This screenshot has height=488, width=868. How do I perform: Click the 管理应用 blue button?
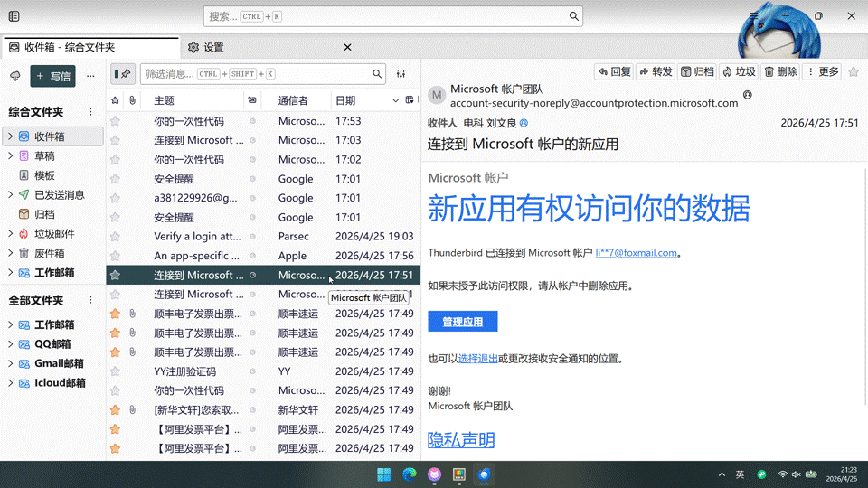coord(462,321)
